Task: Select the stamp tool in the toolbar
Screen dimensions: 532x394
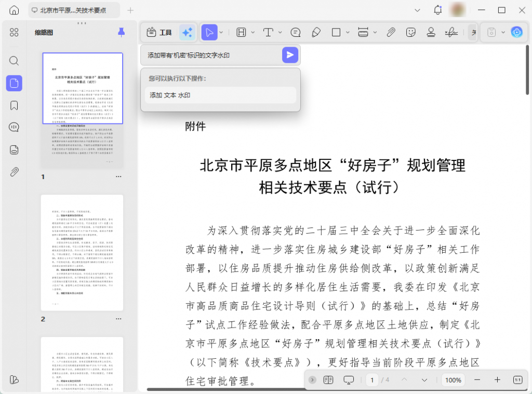Action: coord(431,32)
